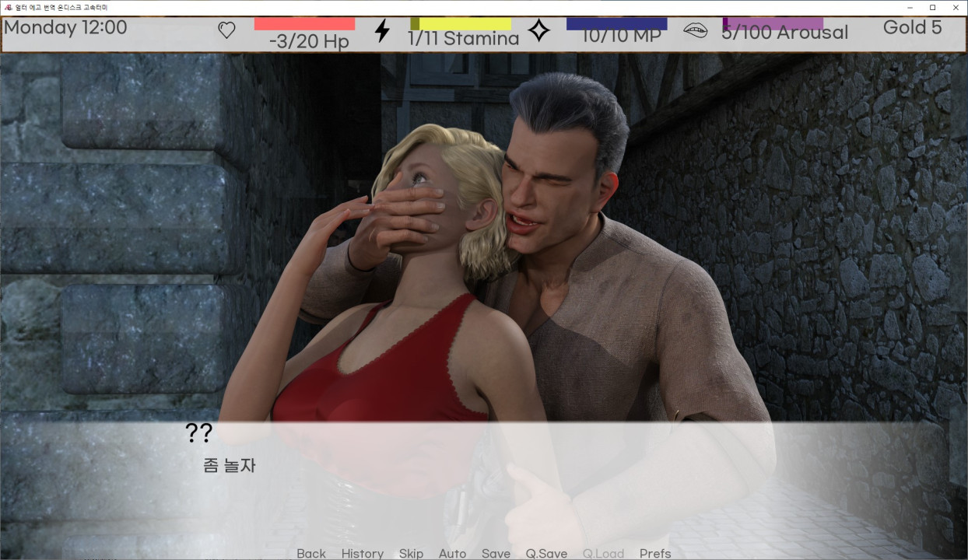Click the -3/20 Hp text
The width and height of the screenshot is (968, 560).
[x=309, y=41]
